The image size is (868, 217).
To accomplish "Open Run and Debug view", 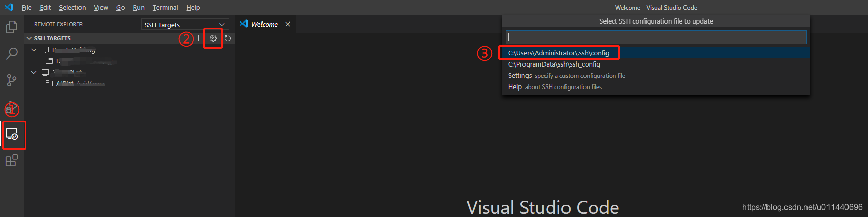I will (x=11, y=107).
